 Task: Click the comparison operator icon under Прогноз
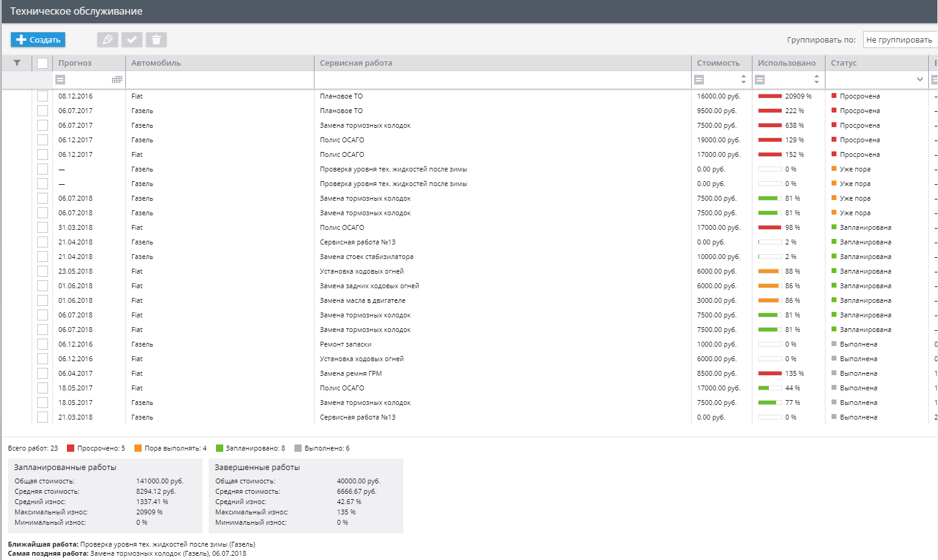[60, 80]
